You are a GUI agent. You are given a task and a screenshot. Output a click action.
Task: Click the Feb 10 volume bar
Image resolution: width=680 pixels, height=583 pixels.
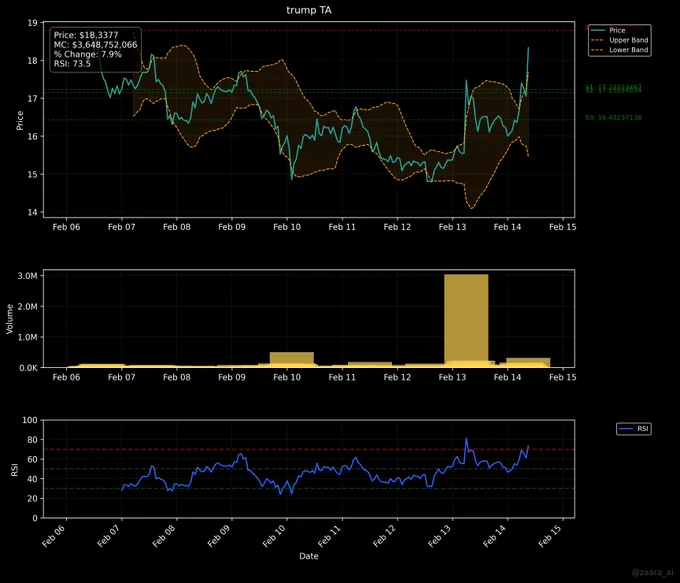(291, 359)
